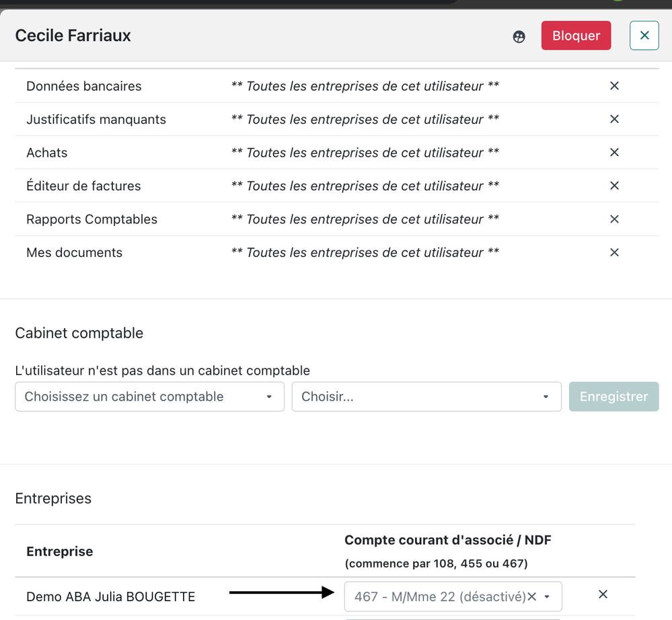The height and width of the screenshot is (620, 672).
Task: Delete the Achats permission row
Action: (614, 153)
